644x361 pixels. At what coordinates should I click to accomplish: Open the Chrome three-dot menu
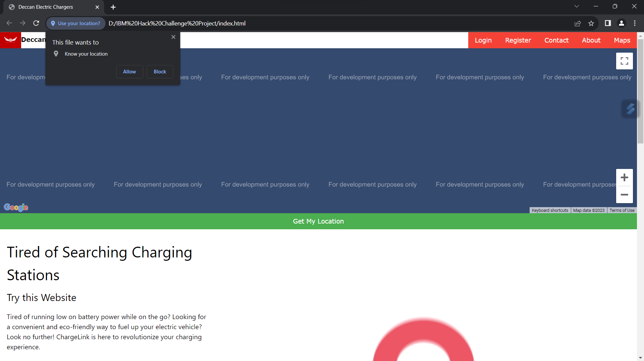click(635, 23)
